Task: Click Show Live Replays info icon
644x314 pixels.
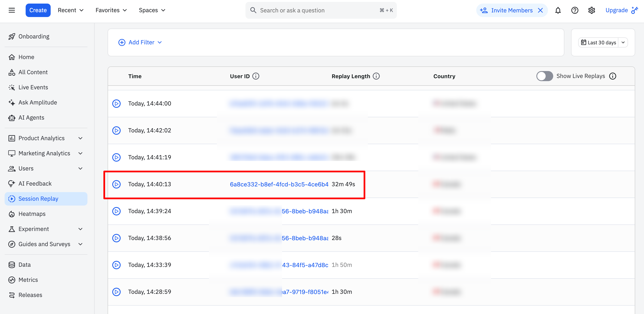Action: (x=612, y=76)
